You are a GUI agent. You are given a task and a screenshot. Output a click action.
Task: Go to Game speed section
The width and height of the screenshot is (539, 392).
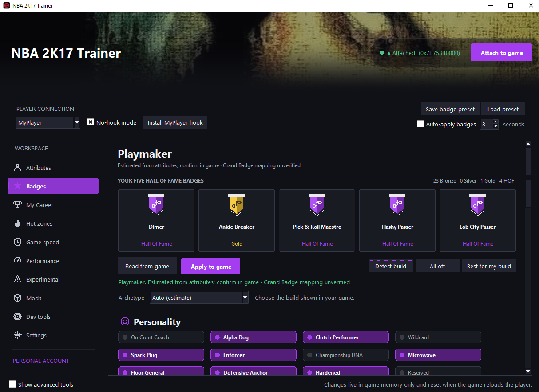tap(53, 242)
